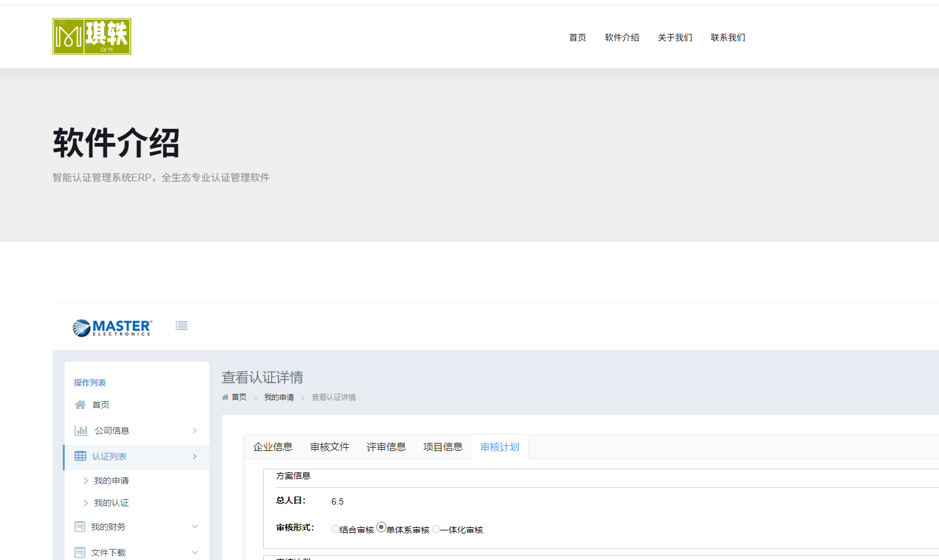
Task: Switch to the 项目信息 tab
Action: pos(443,447)
